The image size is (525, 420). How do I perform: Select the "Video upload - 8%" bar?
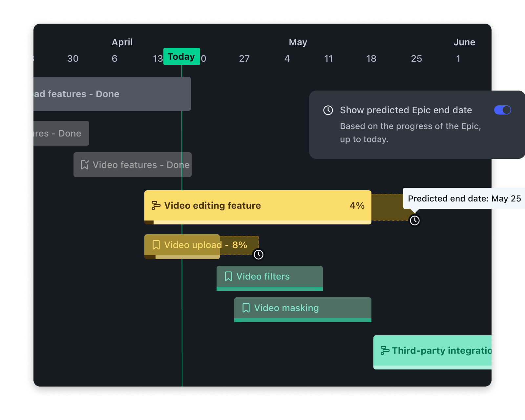point(182,245)
